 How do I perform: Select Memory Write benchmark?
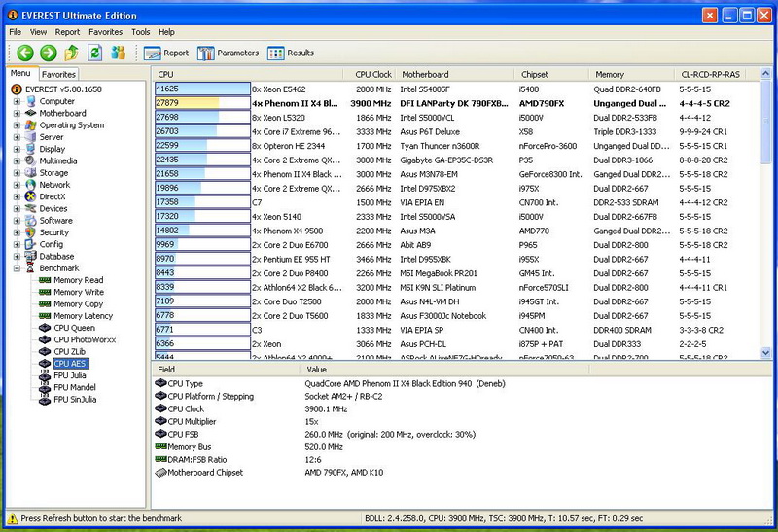(79, 292)
